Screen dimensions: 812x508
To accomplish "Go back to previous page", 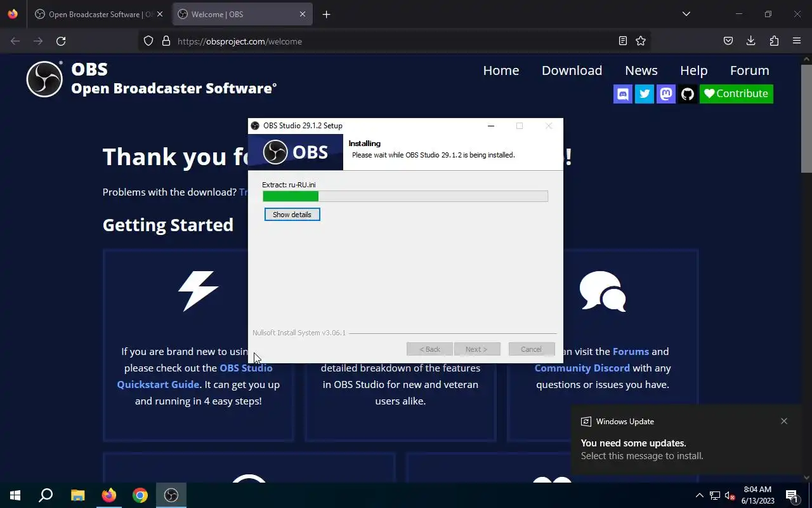I will pyautogui.click(x=15, y=41).
